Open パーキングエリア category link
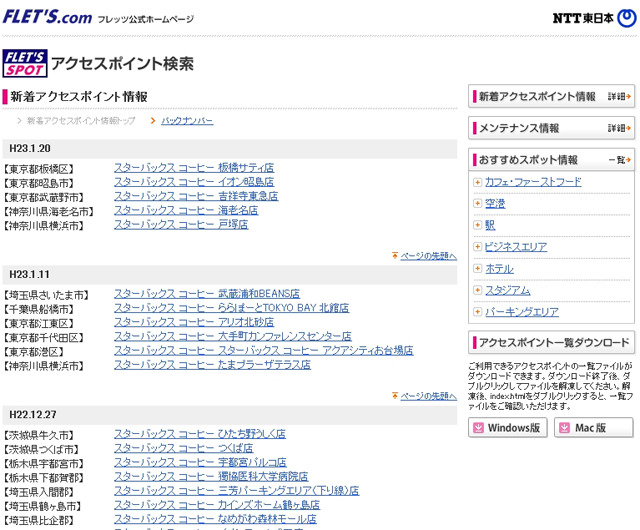 (522, 312)
